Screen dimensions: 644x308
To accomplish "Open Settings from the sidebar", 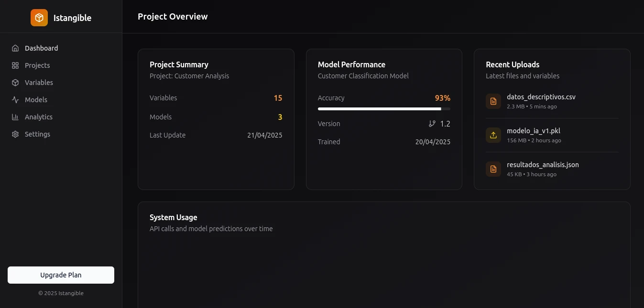I will 37,134.
